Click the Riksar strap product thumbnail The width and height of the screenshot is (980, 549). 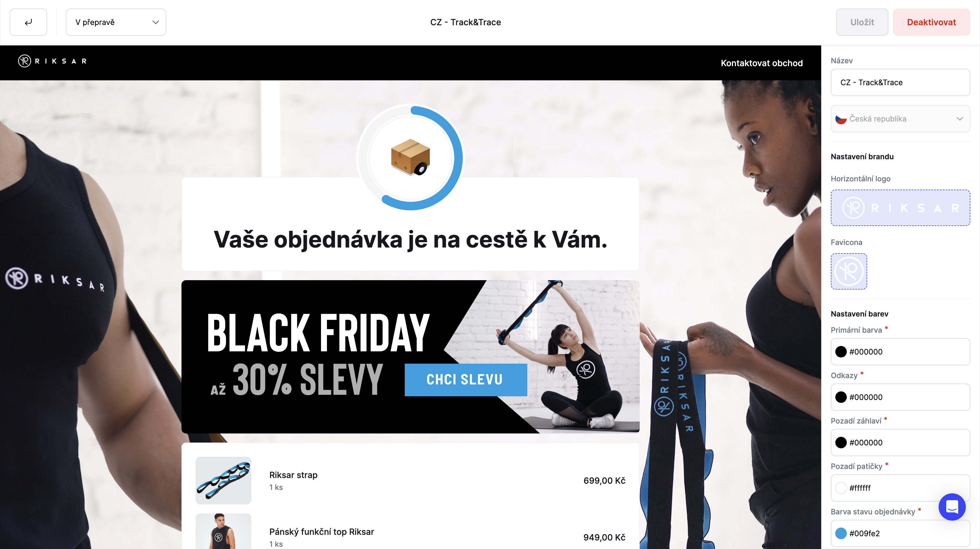pyautogui.click(x=223, y=480)
